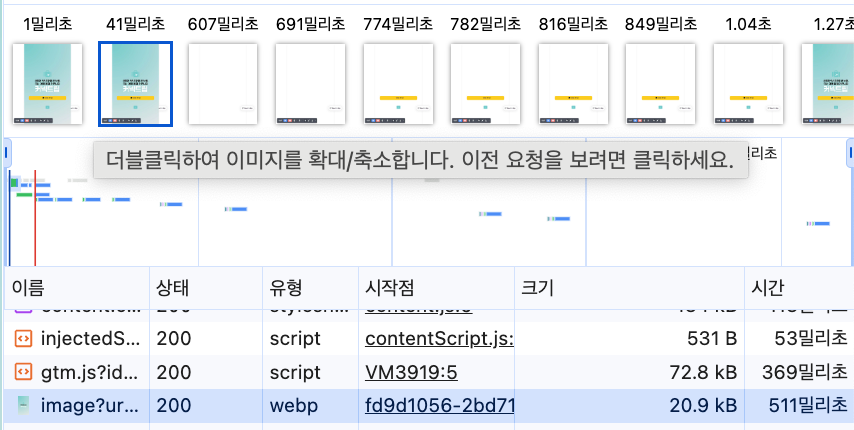The image size is (854, 430).
Task: Click the 20.9 kB size cell
Action: [x=630, y=406]
